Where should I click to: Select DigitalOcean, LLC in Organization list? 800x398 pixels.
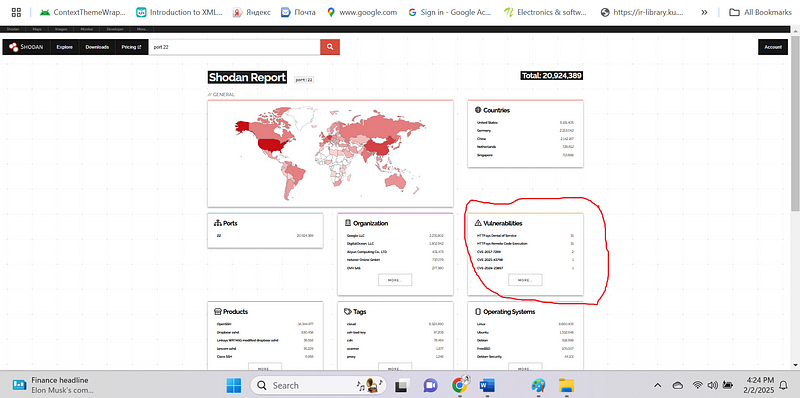pos(360,243)
